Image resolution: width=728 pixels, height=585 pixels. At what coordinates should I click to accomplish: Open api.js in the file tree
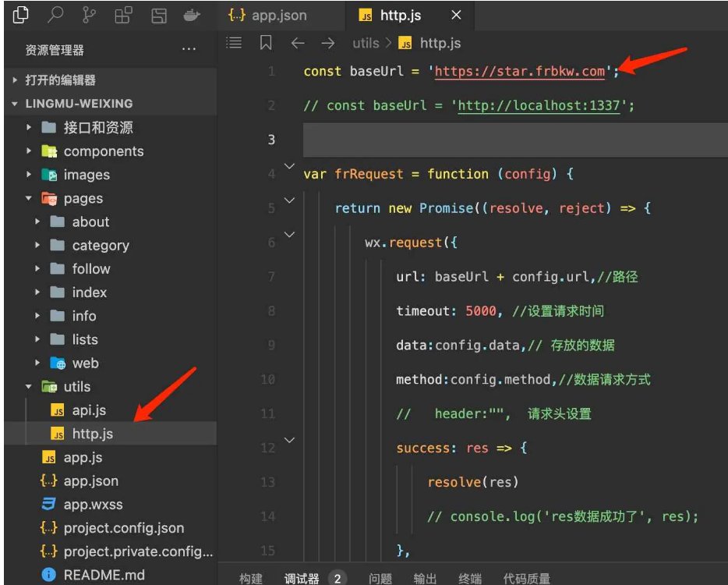(x=111, y=410)
